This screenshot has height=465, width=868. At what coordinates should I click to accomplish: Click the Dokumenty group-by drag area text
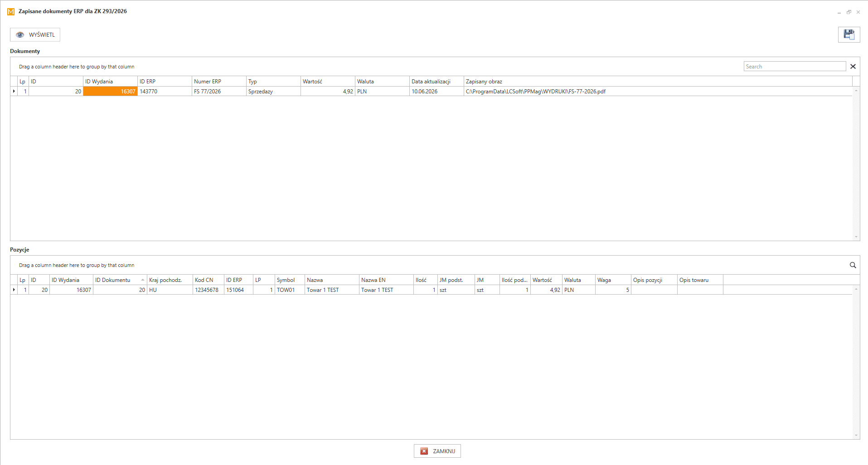(77, 67)
